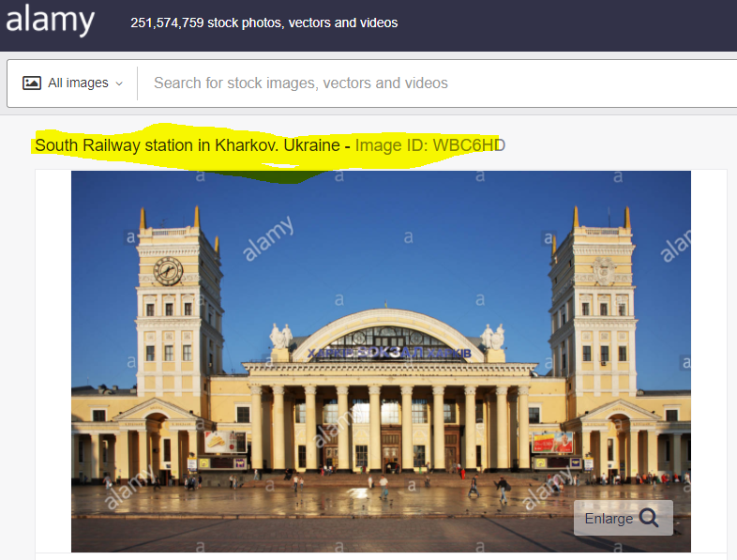Viewport: 737px width, 560px height.
Task: Open the All images filter dropdown
Action: [73, 83]
